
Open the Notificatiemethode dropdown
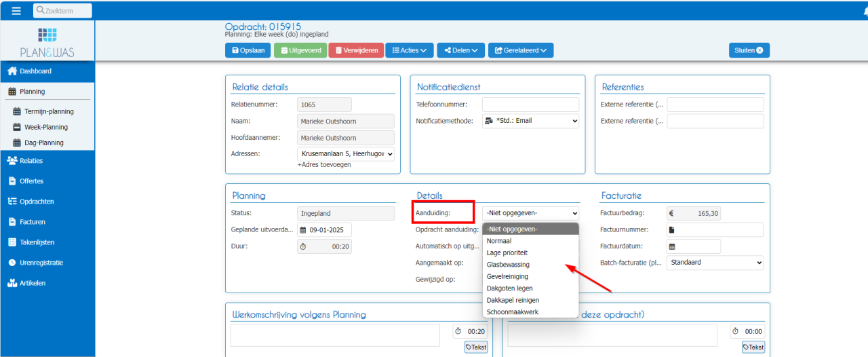click(530, 121)
